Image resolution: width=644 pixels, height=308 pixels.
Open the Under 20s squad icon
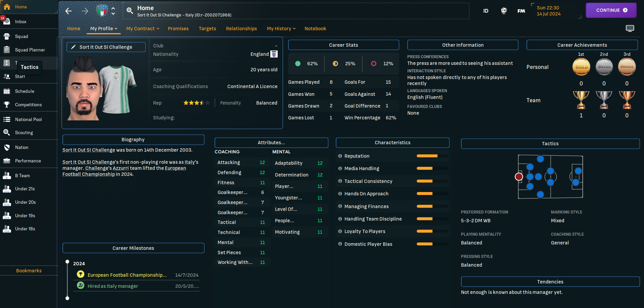pyautogui.click(x=7, y=202)
